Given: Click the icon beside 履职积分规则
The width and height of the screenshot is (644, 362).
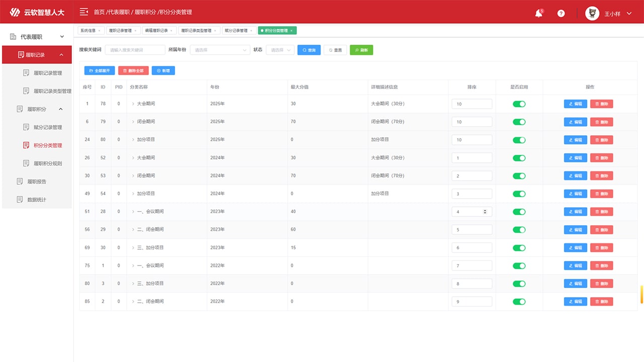Looking at the screenshot, I should pyautogui.click(x=26, y=163).
